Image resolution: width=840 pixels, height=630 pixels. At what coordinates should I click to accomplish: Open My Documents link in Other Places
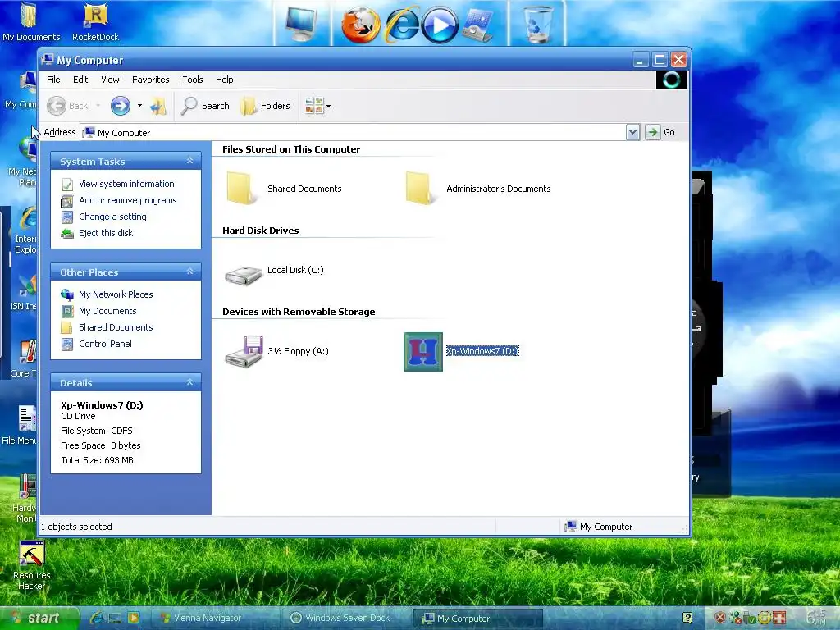point(107,311)
